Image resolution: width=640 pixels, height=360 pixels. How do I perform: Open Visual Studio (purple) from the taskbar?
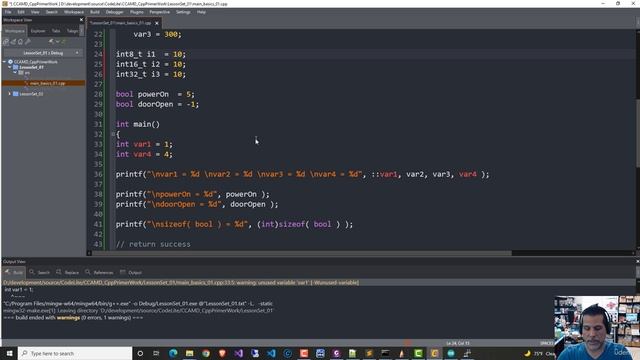pyautogui.click(x=238, y=353)
